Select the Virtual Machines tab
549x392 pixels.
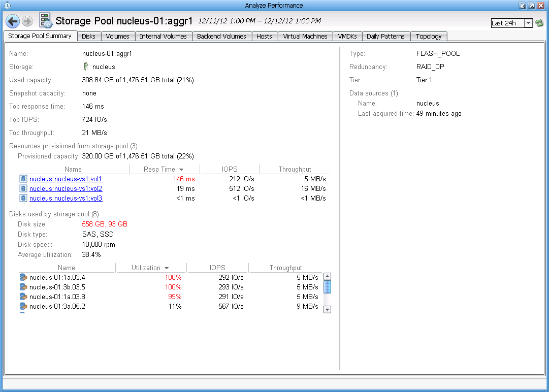coord(305,37)
